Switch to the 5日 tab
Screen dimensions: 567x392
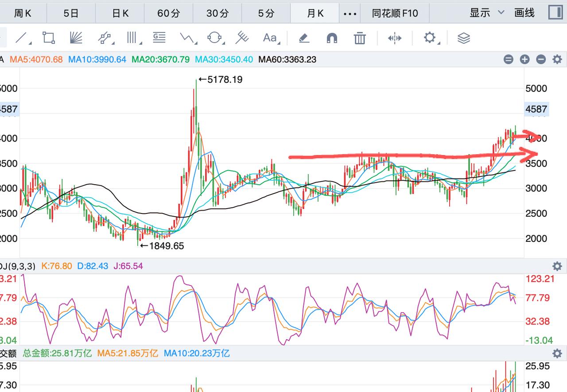[71, 13]
